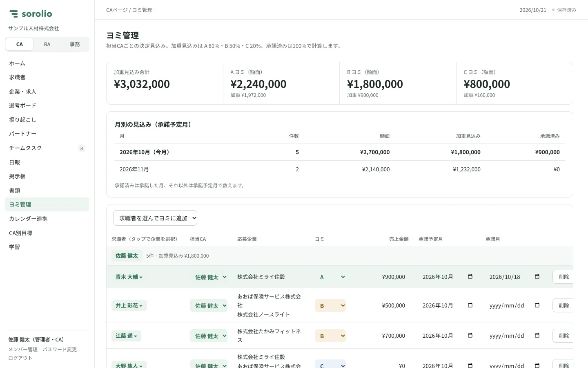The image size is (588, 368).
Task: Click 削除 for 井上 彩花 row
Action: (x=563, y=305)
